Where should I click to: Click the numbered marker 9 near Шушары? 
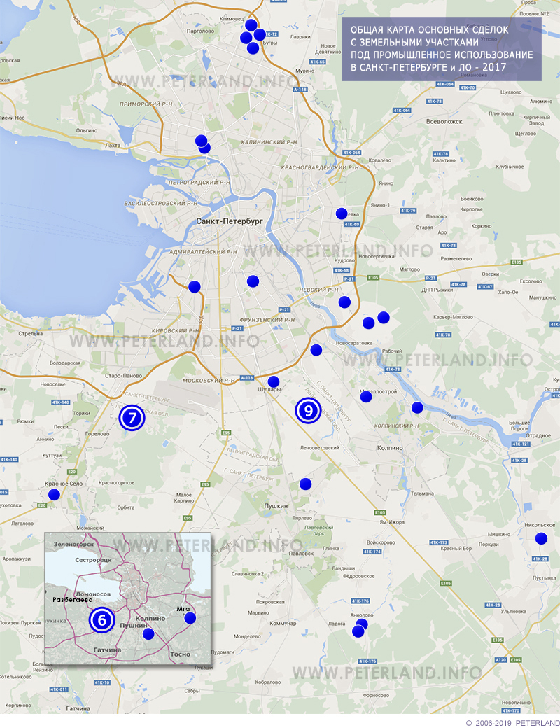point(308,410)
